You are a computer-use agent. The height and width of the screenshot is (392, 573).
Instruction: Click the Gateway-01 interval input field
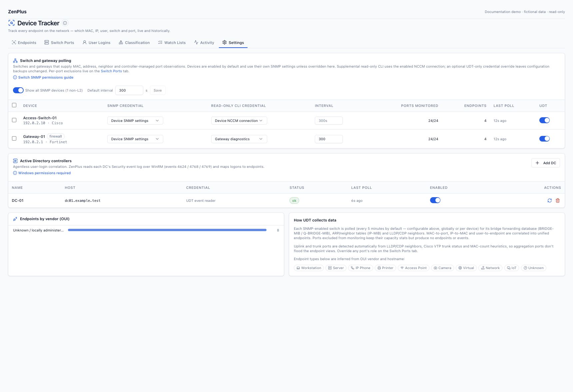pos(329,139)
